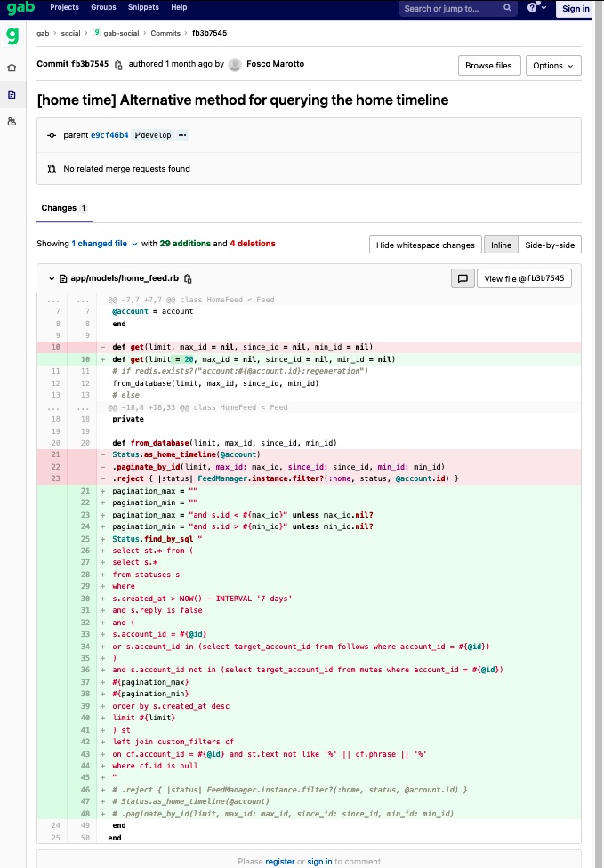Open the project overview home icon in sidebar
The image size is (604, 868).
click(12, 68)
